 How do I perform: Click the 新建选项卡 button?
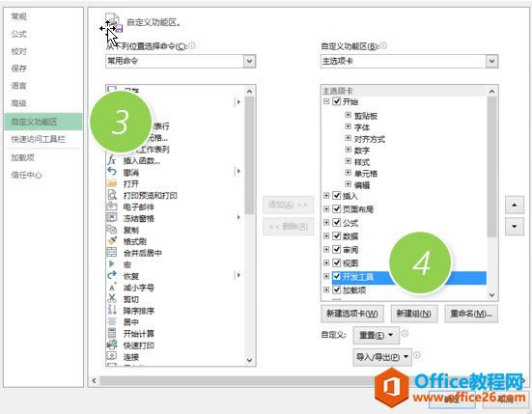click(352, 314)
